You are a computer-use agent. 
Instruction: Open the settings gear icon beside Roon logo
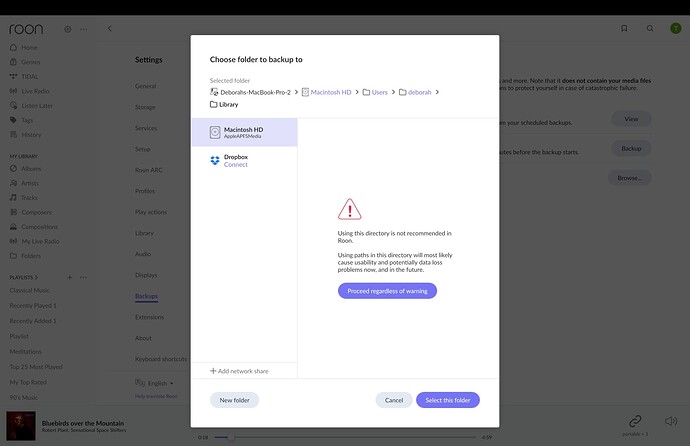point(67,29)
